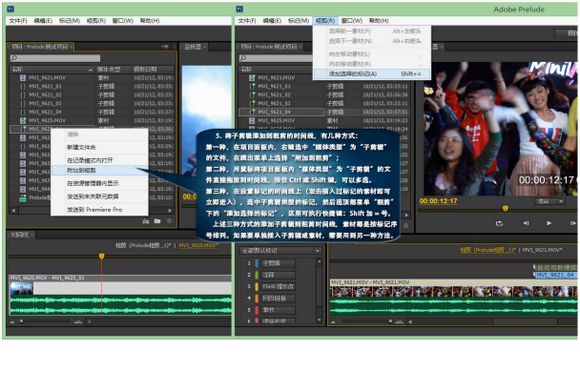
Task: Click the MVI_9621_04 subclip marker on the timeline
Action: click(555, 275)
